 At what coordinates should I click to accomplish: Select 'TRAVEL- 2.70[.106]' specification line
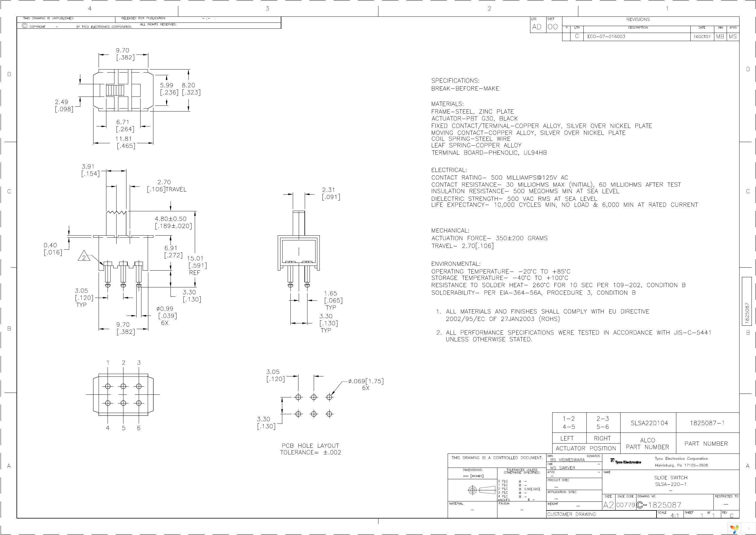(x=462, y=246)
